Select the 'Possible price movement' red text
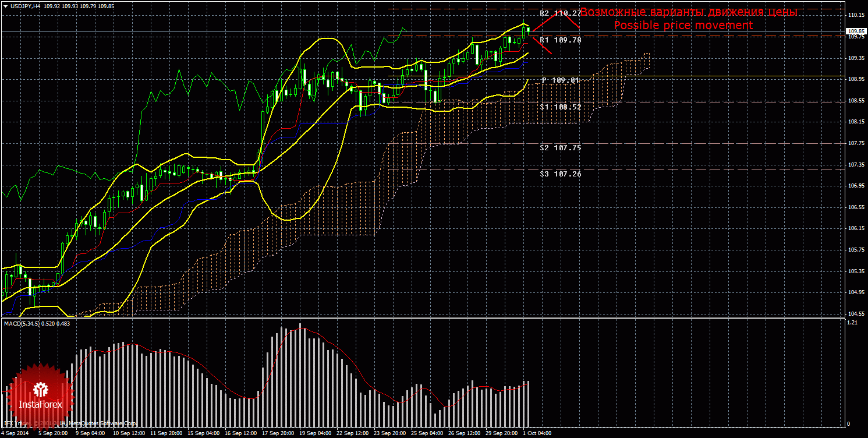The width and height of the screenshot is (868, 438). (x=683, y=26)
